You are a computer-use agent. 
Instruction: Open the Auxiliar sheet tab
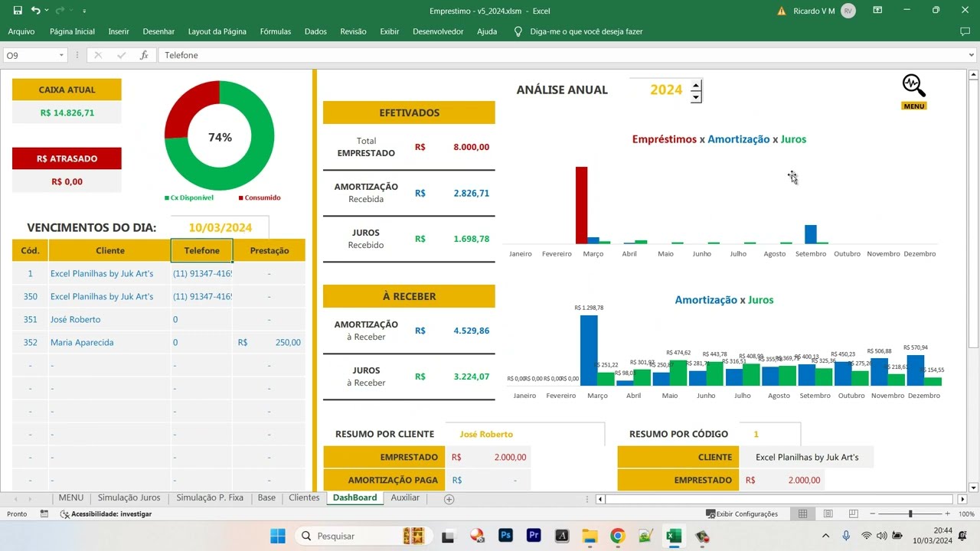coord(405,497)
